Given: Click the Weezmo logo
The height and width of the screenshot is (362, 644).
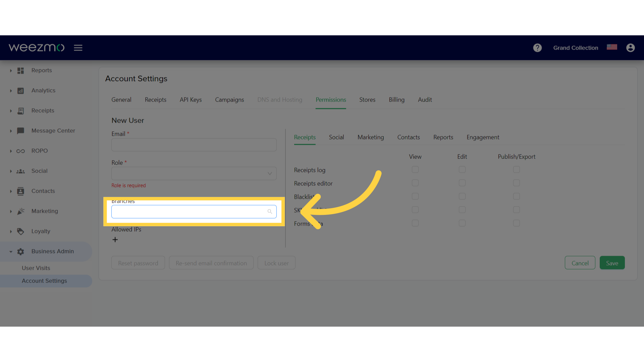Looking at the screenshot, I should (36, 48).
